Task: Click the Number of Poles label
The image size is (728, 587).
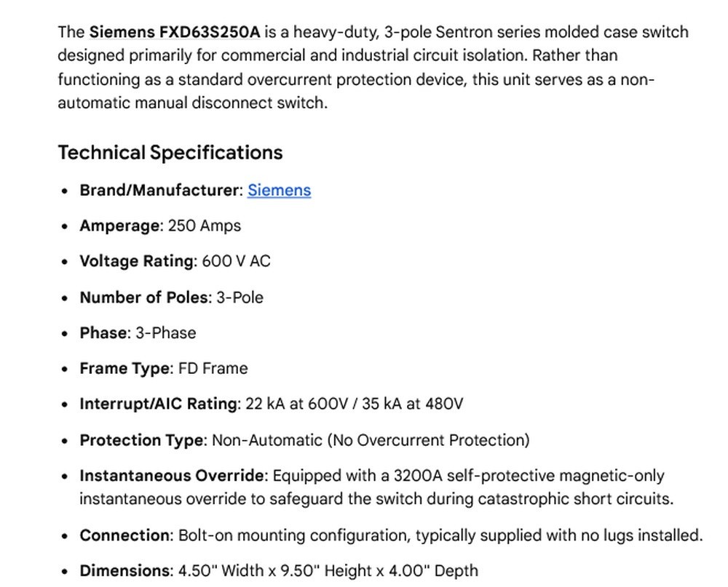Action: pos(143,298)
